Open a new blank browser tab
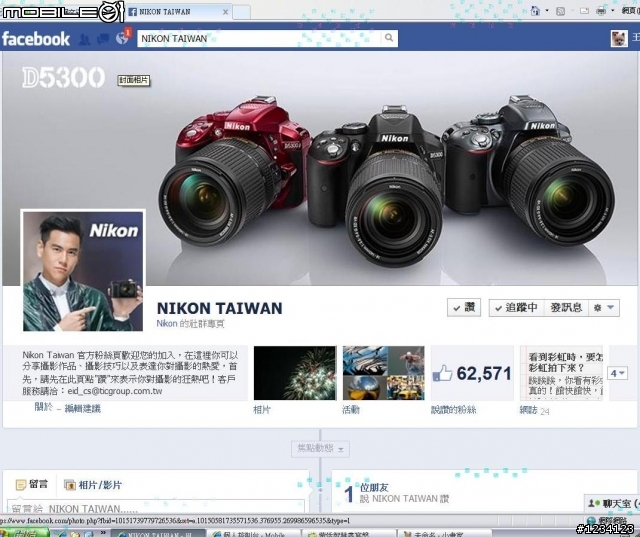 tap(241, 12)
